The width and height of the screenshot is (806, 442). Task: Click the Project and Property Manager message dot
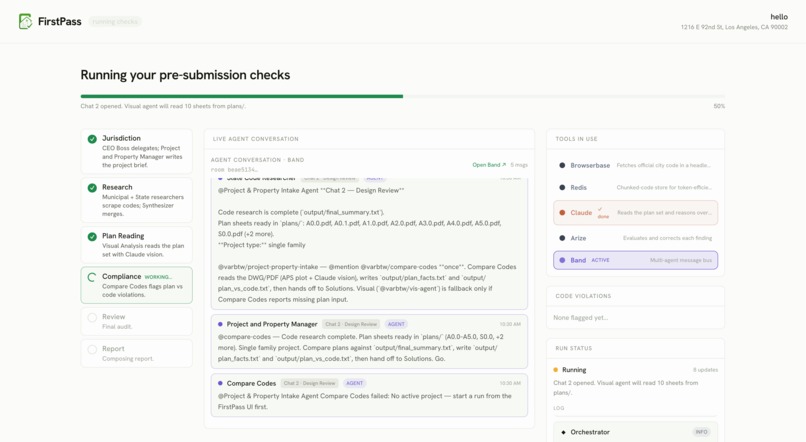(220, 324)
